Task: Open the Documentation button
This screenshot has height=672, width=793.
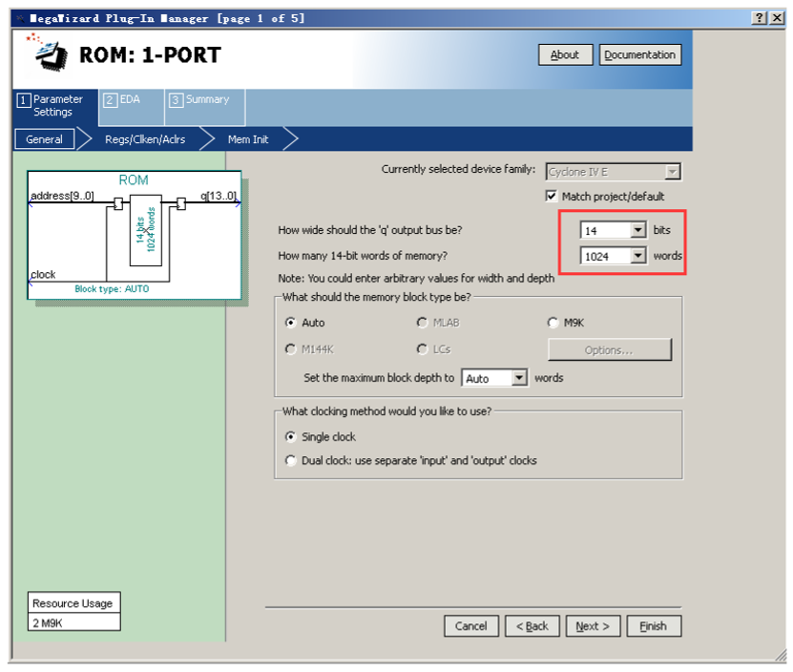Action: [640, 54]
